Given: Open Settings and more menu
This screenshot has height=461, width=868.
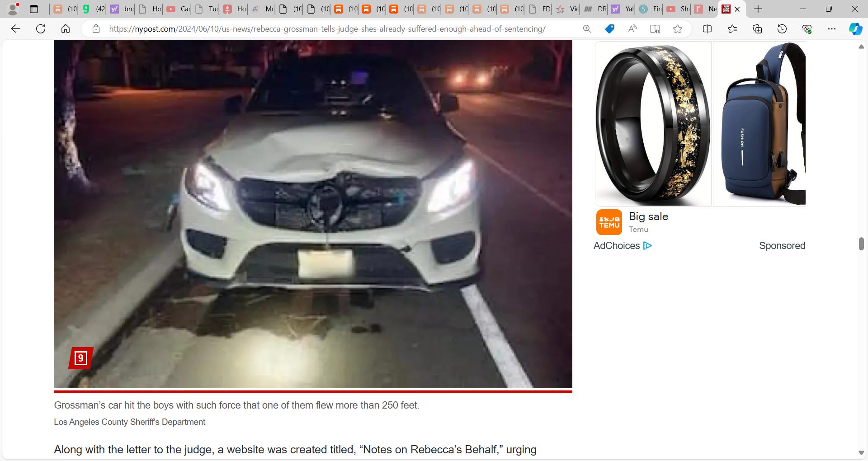Looking at the screenshot, I should 832,29.
